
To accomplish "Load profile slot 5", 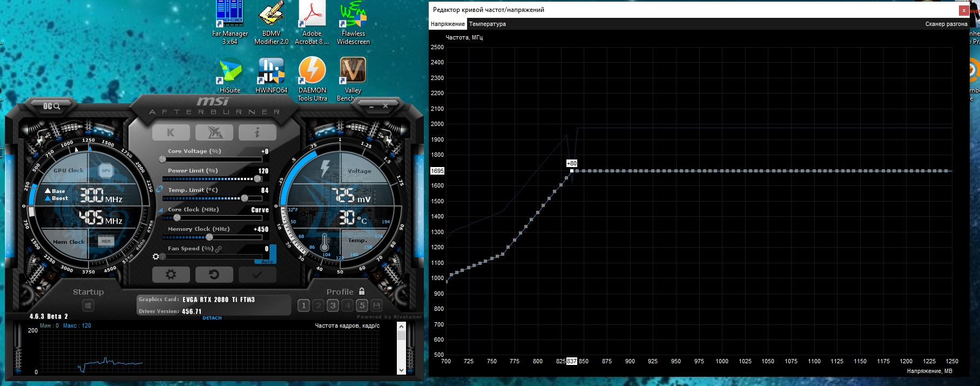I will pos(362,305).
